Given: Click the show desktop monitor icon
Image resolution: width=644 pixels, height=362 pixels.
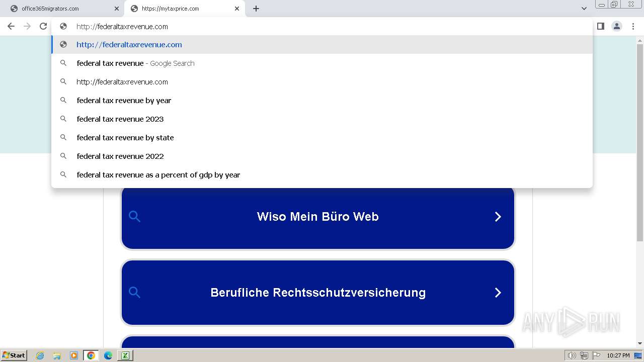Looking at the screenshot, I should pyautogui.click(x=638, y=355).
